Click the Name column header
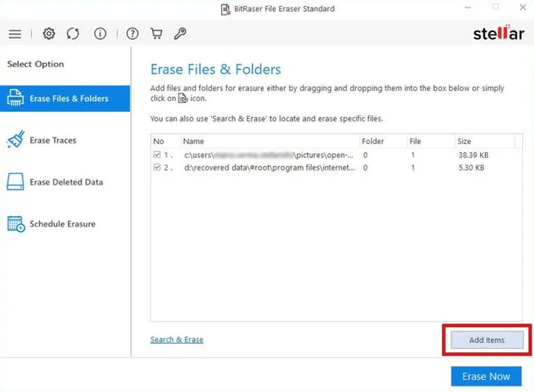 pyautogui.click(x=270, y=141)
